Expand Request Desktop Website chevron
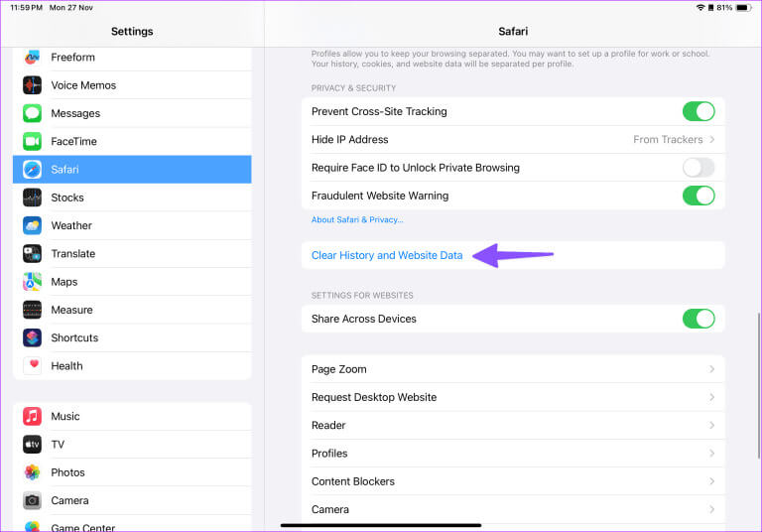The height and width of the screenshot is (532, 762). point(712,397)
